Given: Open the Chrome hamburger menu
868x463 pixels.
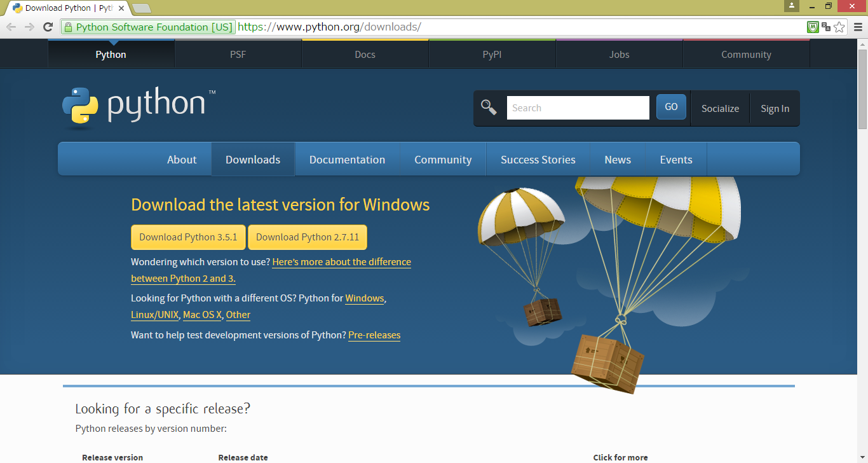Looking at the screenshot, I should 857,27.
